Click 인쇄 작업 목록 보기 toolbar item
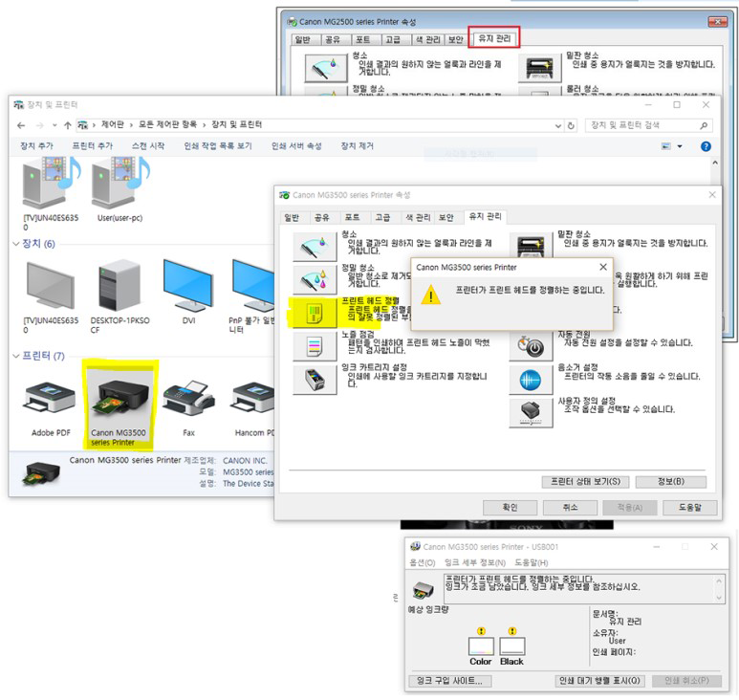Image resolution: width=739 pixels, height=700 pixels. (218, 145)
